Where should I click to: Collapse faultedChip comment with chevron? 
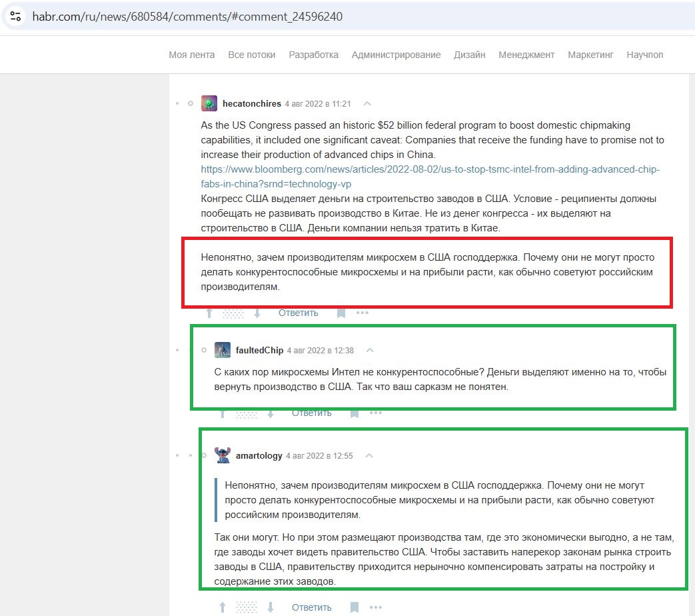[370, 351]
